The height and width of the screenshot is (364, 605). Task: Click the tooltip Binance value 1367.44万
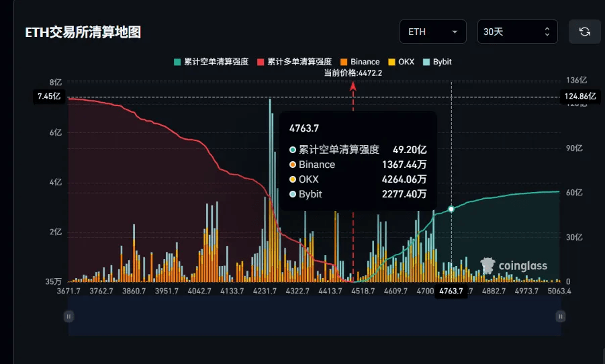tap(404, 165)
